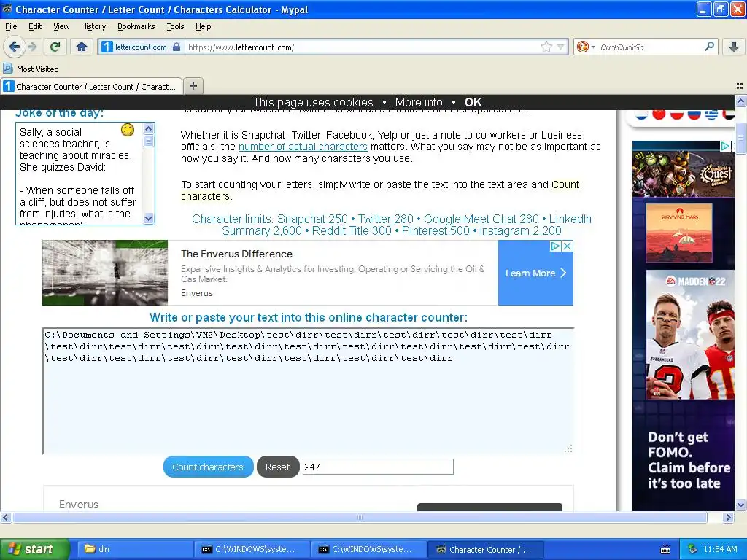
Task: Open the Home page icon
Action: tap(82, 47)
